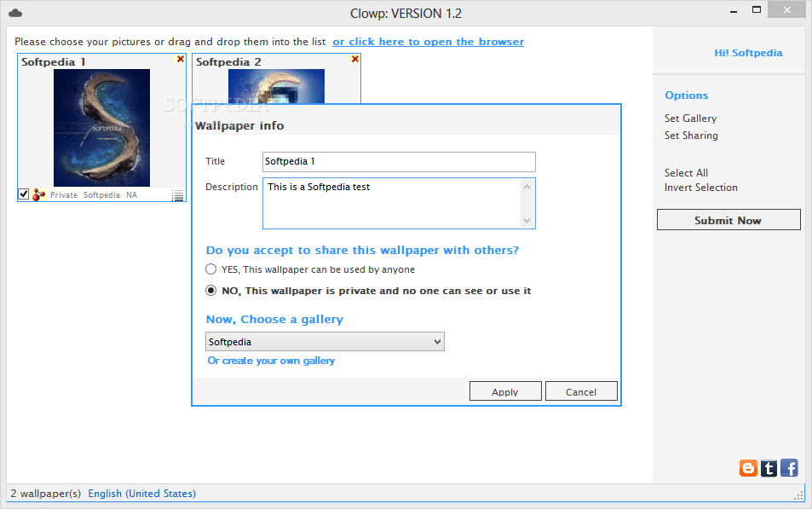Viewport: 812px width, 509px height.
Task: Click the description scroll up arrow
Action: pyautogui.click(x=527, y=187)
